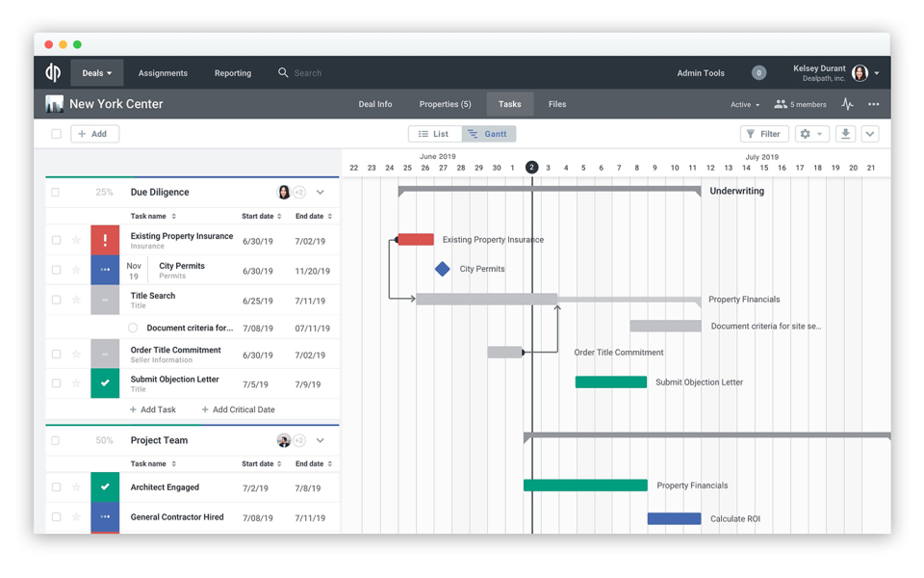This screenshot has height=578, width=924.
Task: Click green check status of Submit Objection Letter
Action: (x=105, y=382)
